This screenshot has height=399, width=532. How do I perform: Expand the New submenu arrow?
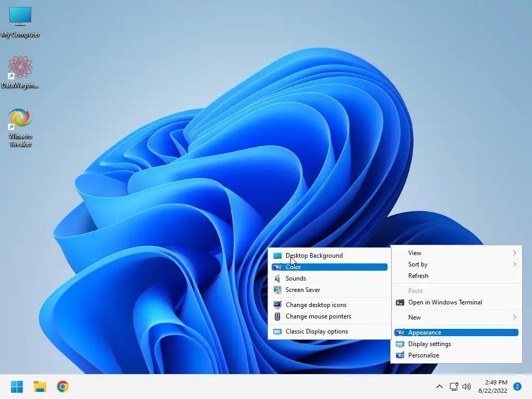pos(515,317)
